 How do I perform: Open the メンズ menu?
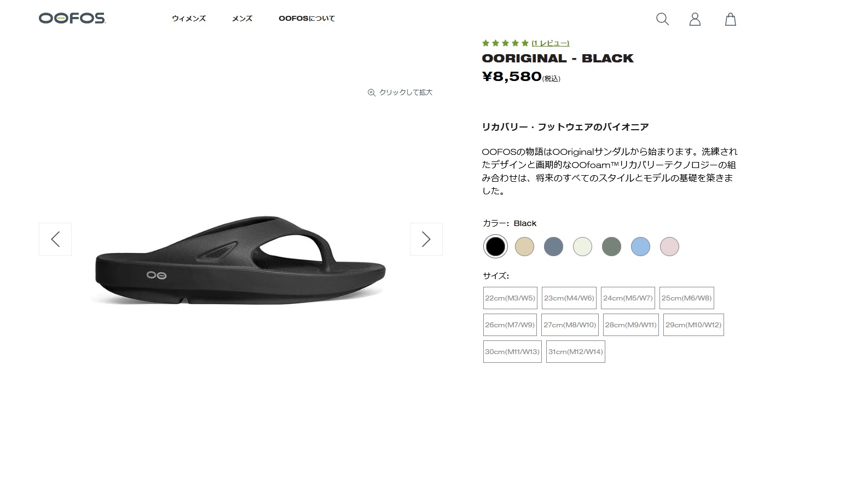pyautogui.click(x=242, y=19)
